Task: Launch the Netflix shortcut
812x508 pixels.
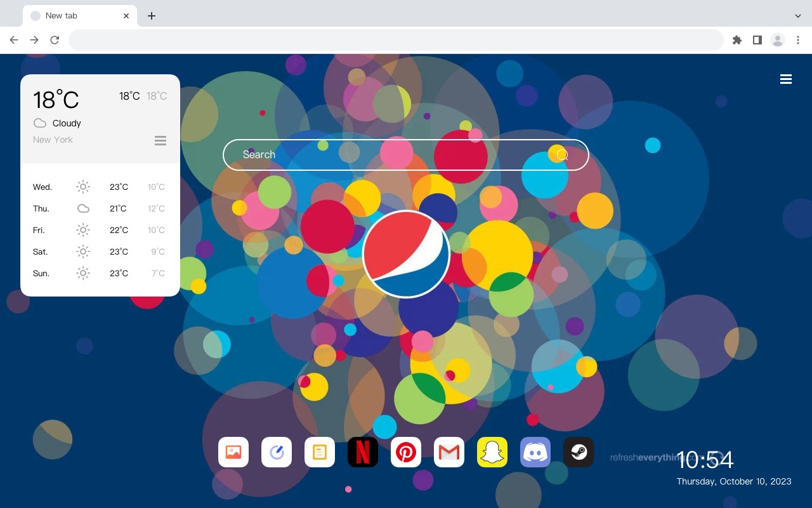Action: point(363,452)
